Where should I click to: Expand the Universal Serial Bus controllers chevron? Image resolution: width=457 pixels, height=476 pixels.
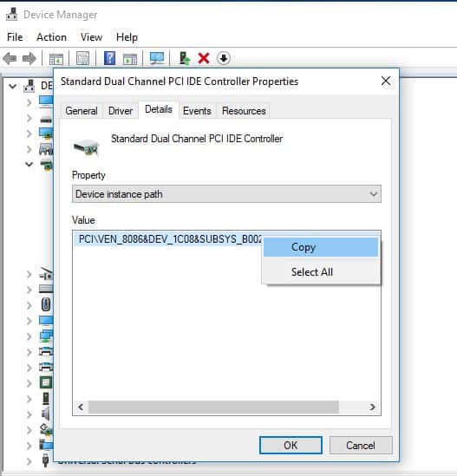[29, 461]
